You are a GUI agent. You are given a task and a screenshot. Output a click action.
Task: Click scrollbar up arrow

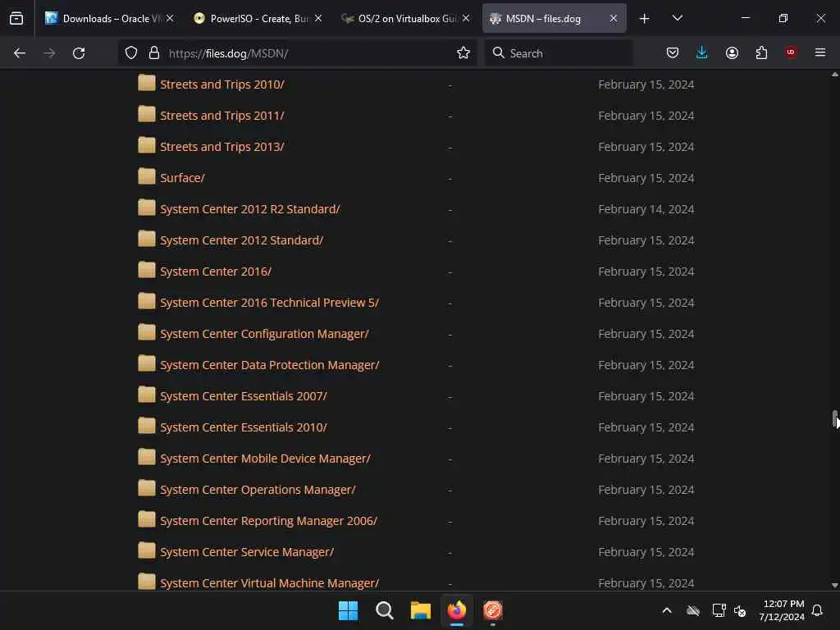pos(834,75)
